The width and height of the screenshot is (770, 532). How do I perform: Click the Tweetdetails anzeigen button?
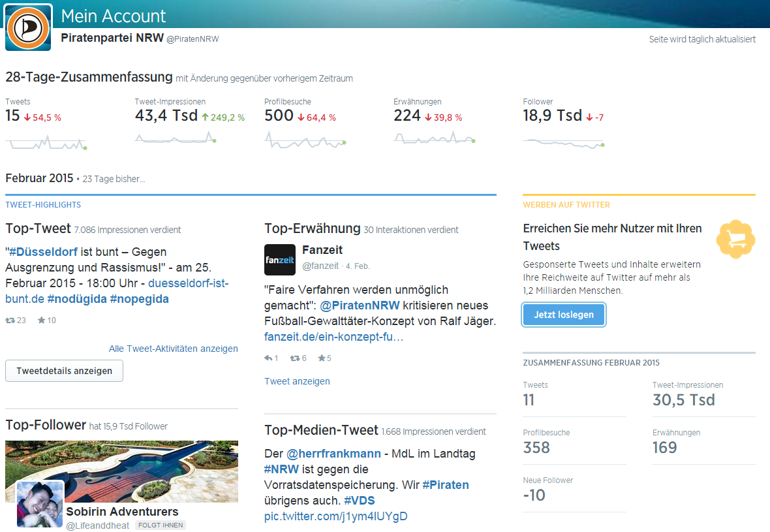[65, 371]
